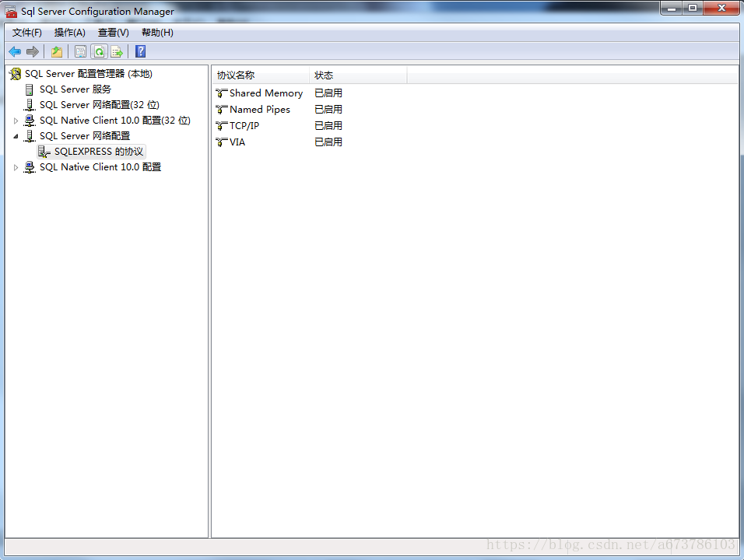Screen dimensions: 744x560
Task: Open the Properties toolbar icon
Action: coord(81,51)
